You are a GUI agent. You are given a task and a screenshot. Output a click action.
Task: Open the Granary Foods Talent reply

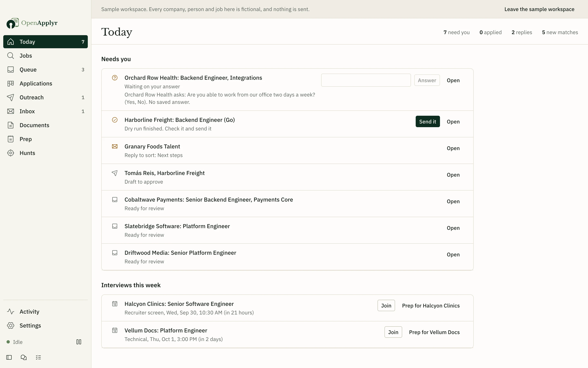[453, 148]
